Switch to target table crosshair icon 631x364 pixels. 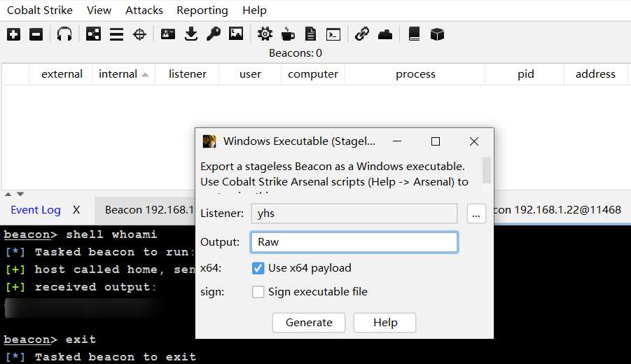click(139, 34)
